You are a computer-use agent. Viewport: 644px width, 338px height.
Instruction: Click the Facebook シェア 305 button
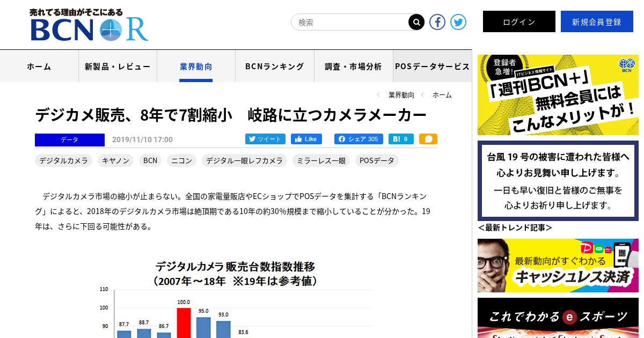(358, 139)
